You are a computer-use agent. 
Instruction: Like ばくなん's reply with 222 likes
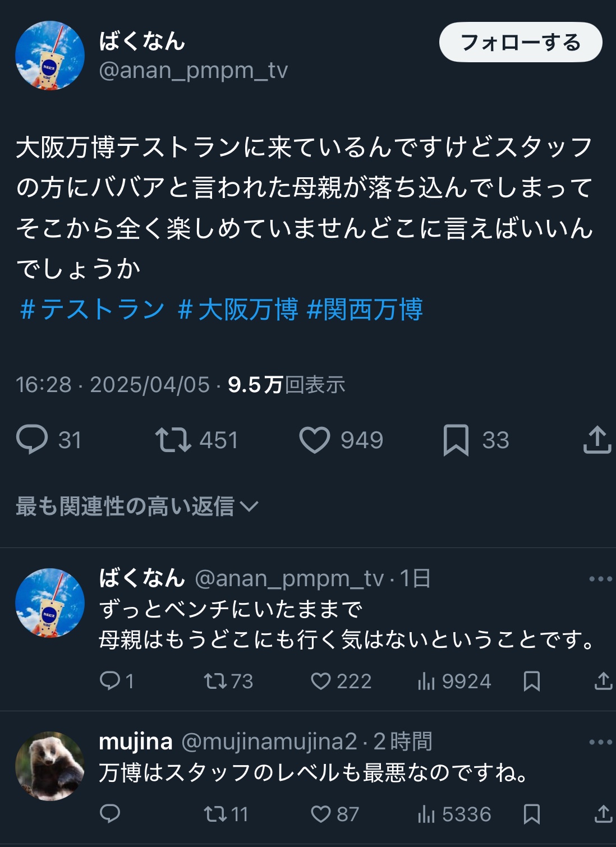click(x=321, y=681)
